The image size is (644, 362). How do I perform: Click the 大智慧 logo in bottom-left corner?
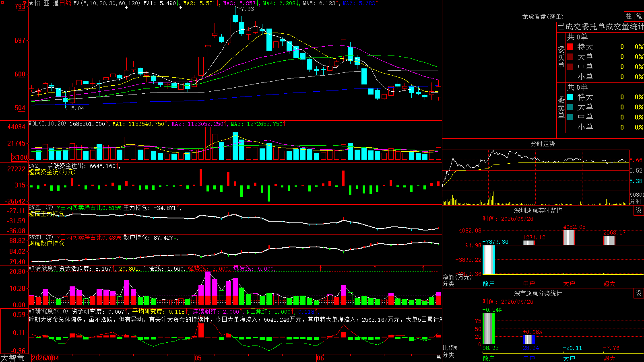pos(12,358)
